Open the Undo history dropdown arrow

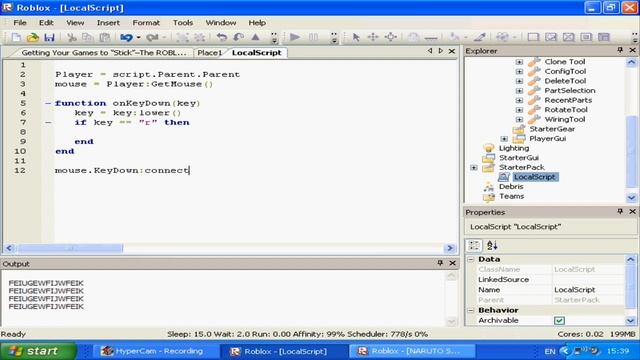point(139,38)
